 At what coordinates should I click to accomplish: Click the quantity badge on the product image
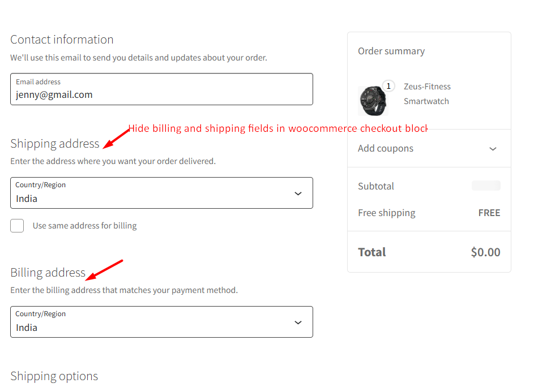388,86
